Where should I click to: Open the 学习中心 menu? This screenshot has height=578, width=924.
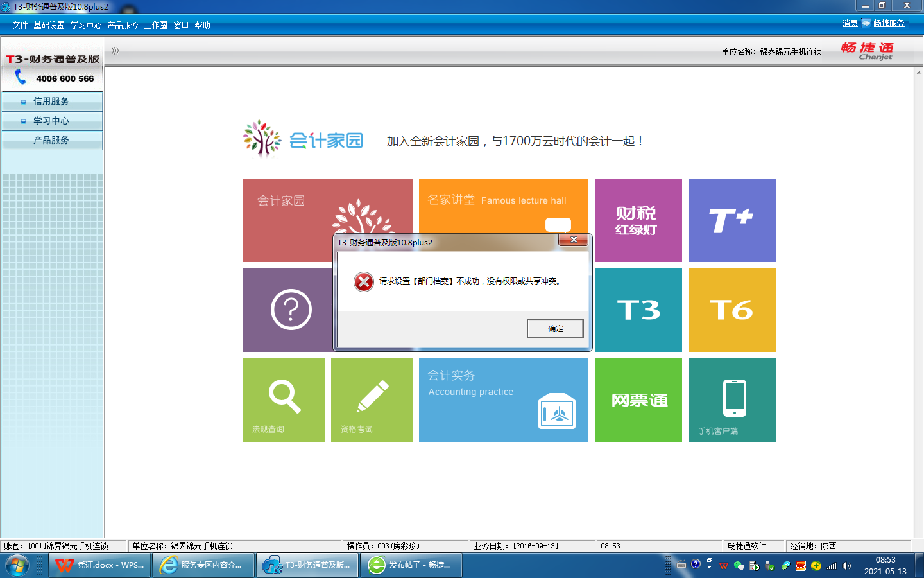pos(86,25)
